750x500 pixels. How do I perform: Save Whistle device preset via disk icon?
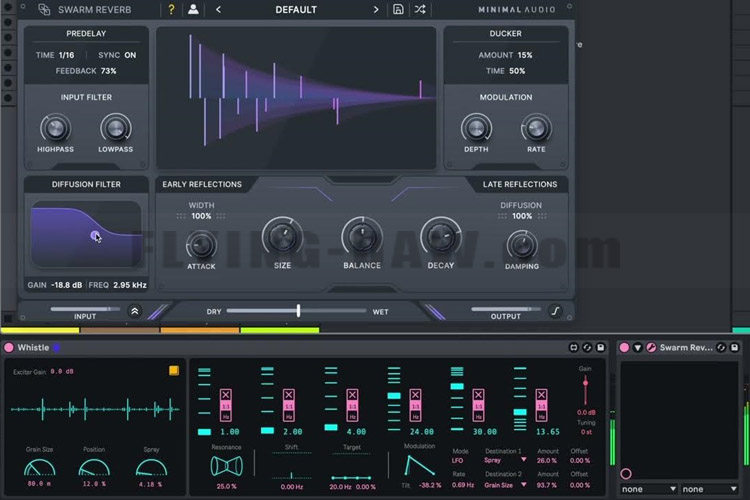coord(600,348)
